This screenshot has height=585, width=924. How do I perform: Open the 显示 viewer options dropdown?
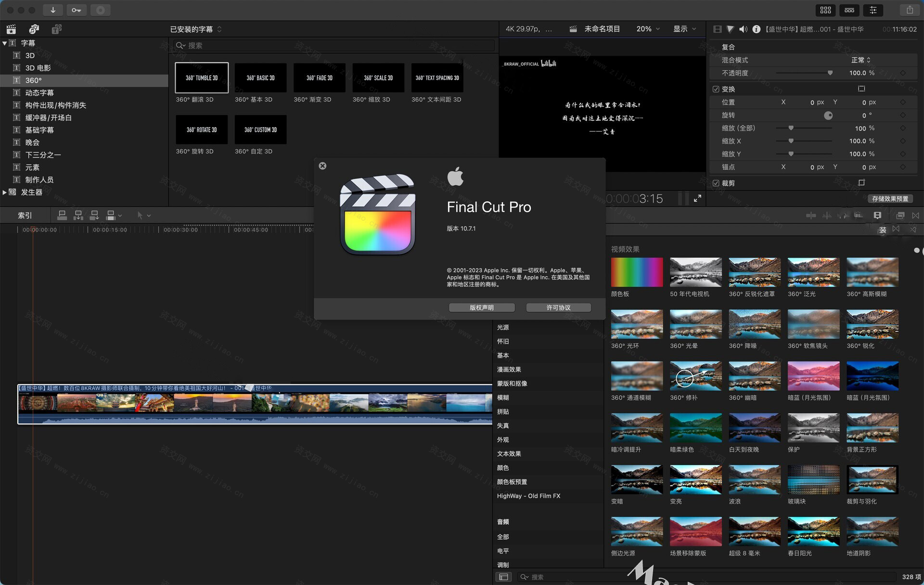coord(684,29)
